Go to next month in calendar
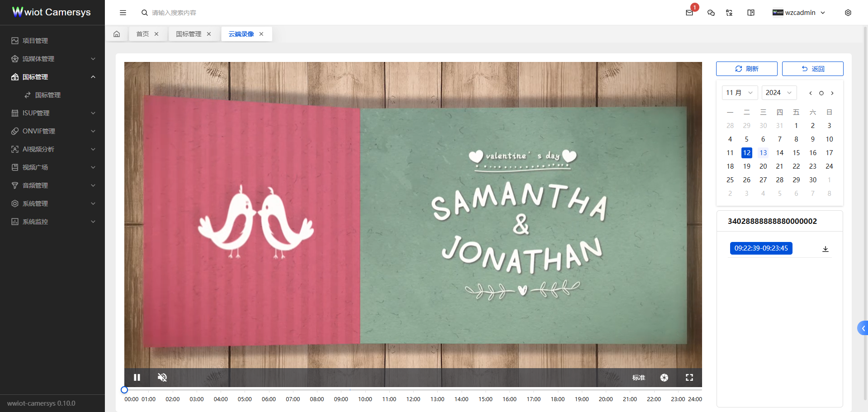 [x=832, y=93]
